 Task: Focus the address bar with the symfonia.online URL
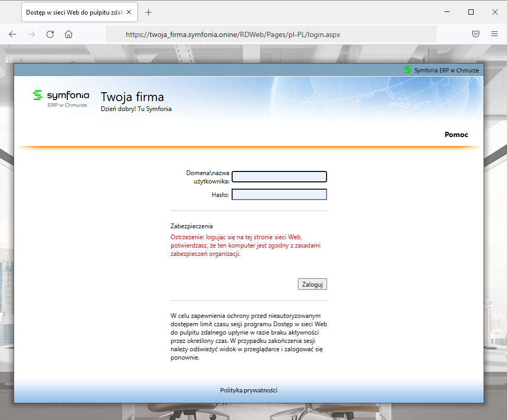pos(271,34)
